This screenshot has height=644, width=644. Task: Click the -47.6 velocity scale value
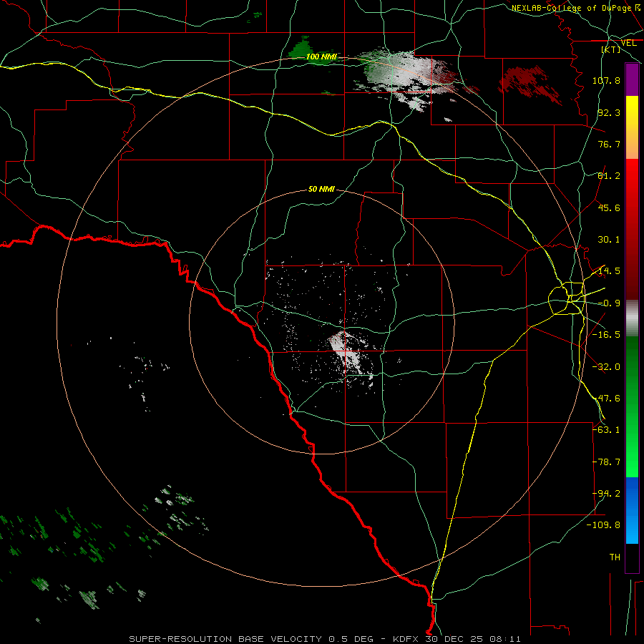click(606, 399)
